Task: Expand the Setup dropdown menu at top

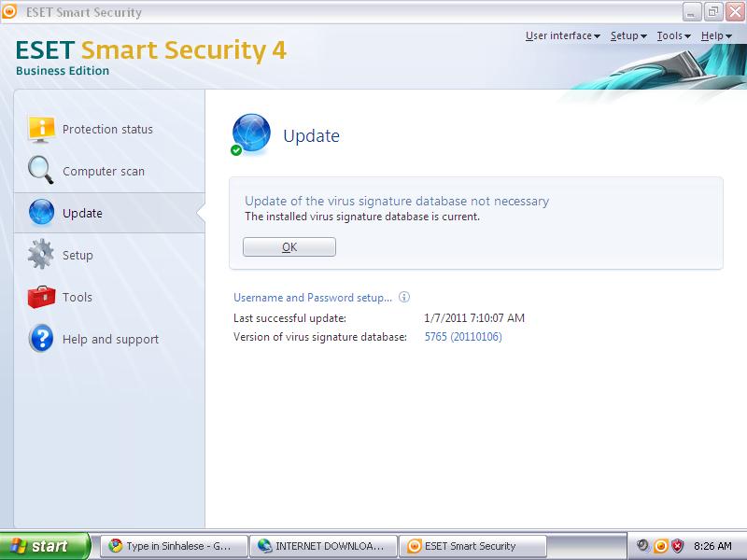Action: coord(628,35)
